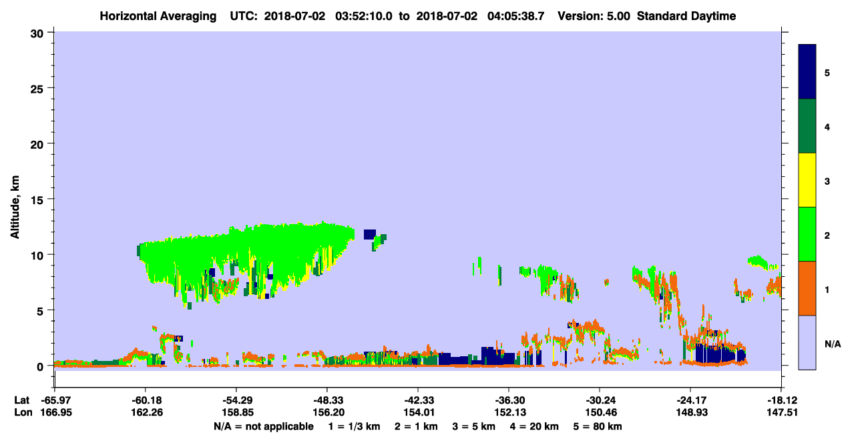Click the latitude value -42.33
Screen dimensions: 868x445
pyautogui.click(x=418, y=400)
